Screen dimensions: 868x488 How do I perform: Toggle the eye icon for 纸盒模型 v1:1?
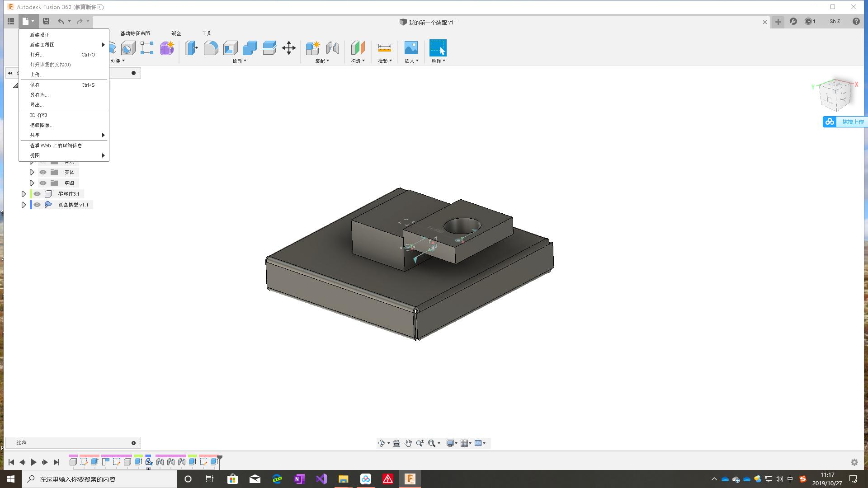click(x=37, y=204)
